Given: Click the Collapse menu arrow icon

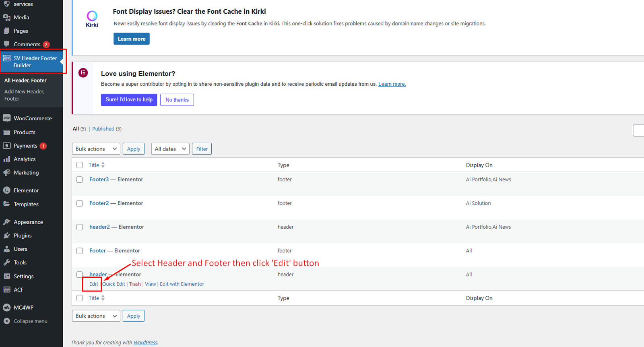Looking at the screenshot, I should point(7,321).
